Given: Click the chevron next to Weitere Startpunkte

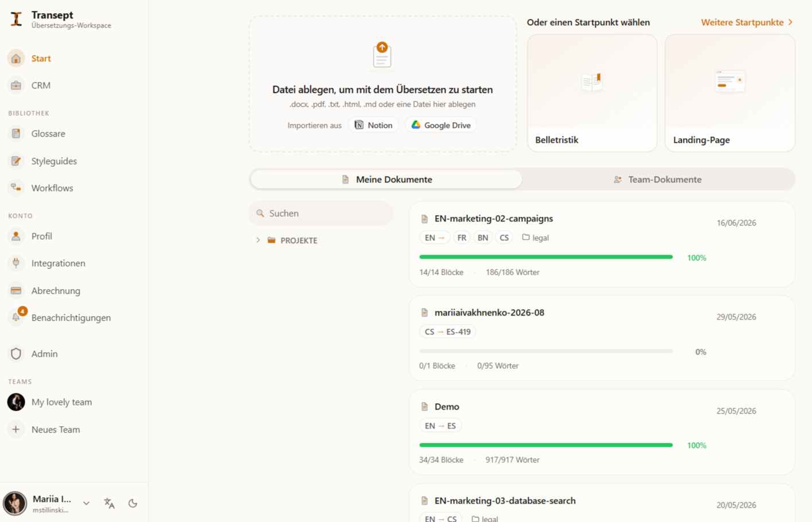Looking at the screenshot, I should (790, 22).
